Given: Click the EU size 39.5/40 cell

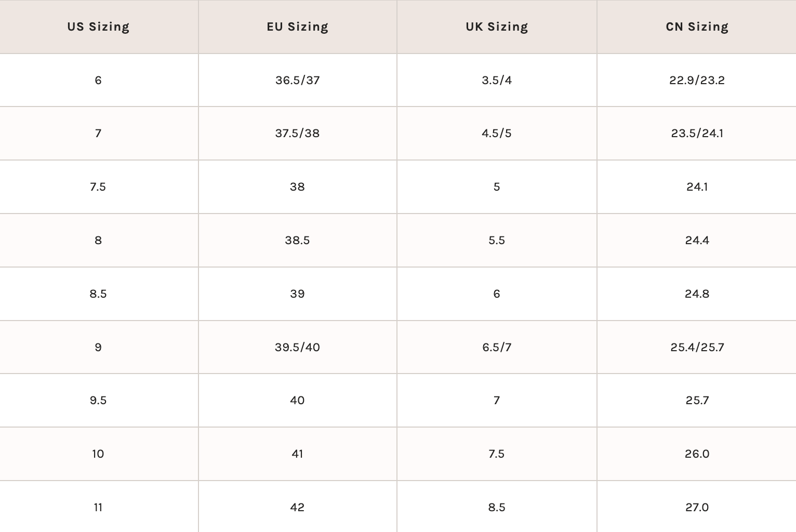Looking at the screenshot, I should 297,348.
